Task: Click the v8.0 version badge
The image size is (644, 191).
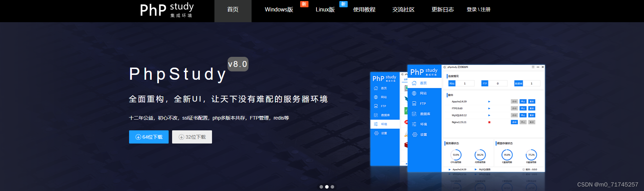Action: point(238,64)
